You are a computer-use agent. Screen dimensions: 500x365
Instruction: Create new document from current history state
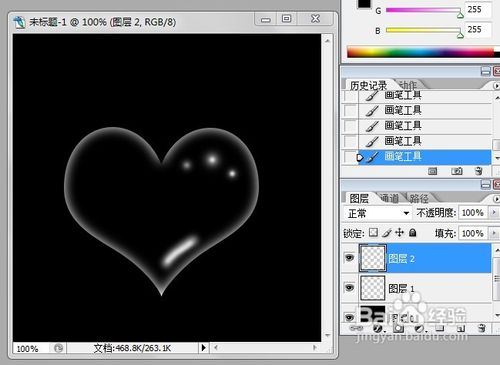[433, 171]
